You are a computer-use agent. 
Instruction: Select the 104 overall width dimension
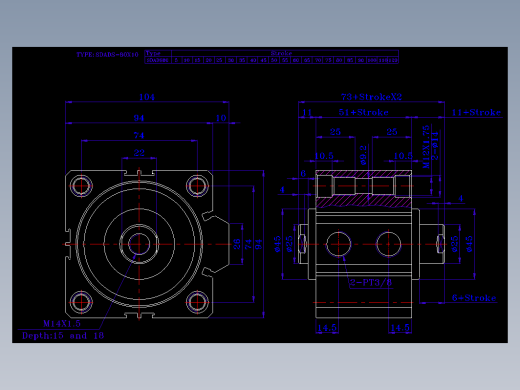(x=147, y=97)
